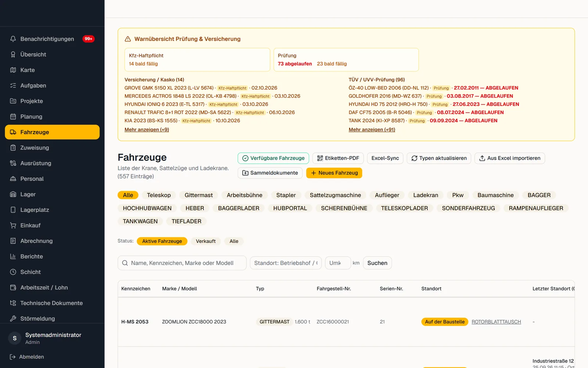The width and height of the screenshot is (588, 368).
Task: Open the Personal helmet icon
Action: (13, 179)
